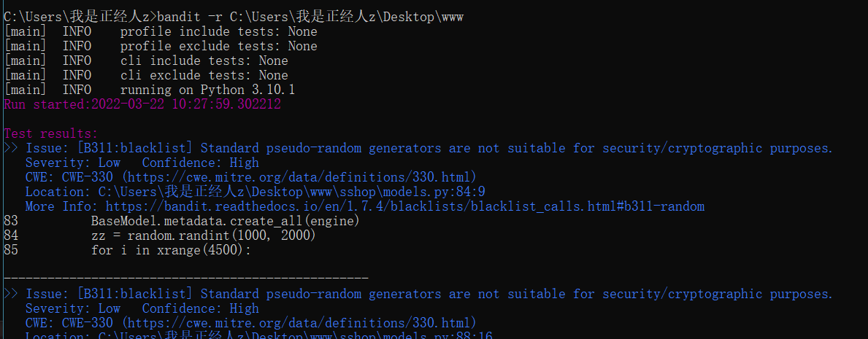Select the "Run started" timestamp line
868x339 pixels.
(x=142, y=104)
